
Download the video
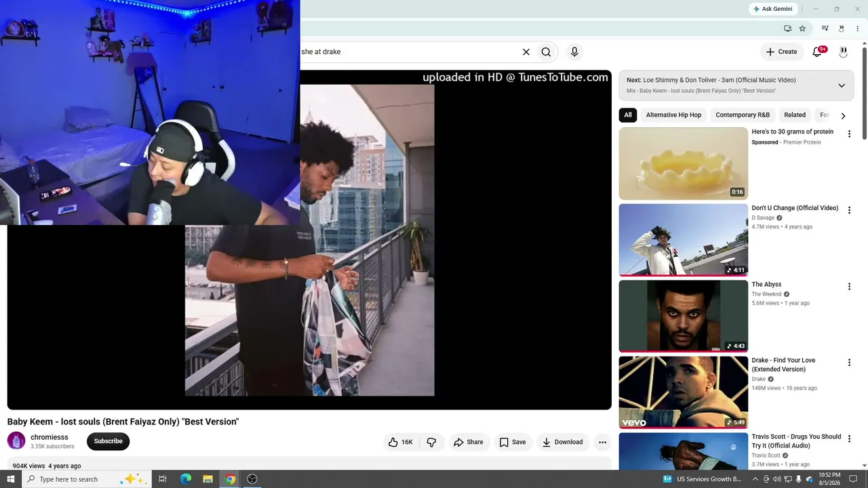click(562, 442)
